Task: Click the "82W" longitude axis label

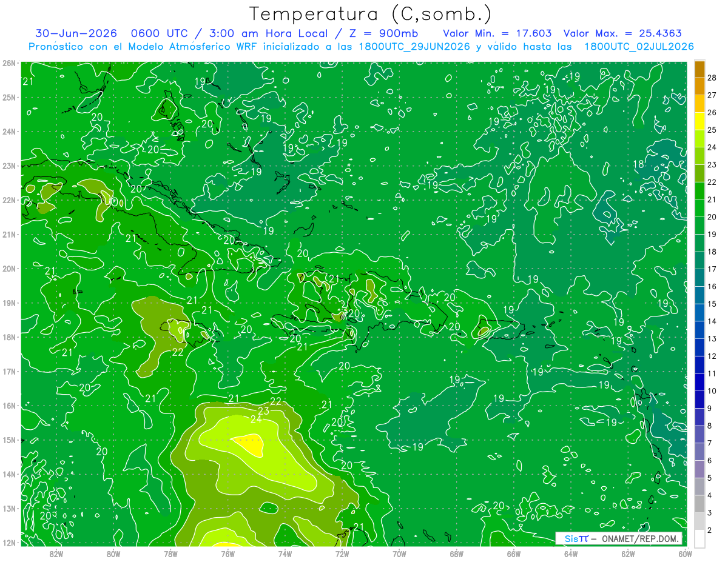Action: pos(56,553)
